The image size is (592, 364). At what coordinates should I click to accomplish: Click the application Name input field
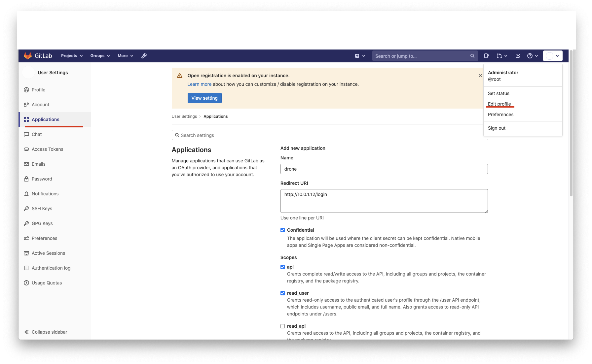tap(384, 169)
